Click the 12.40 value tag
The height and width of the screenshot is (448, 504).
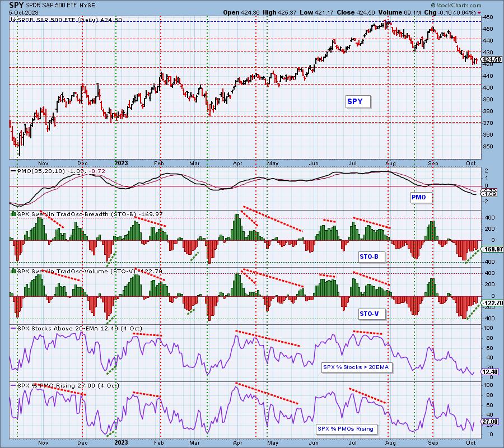click(x=490, y=372)
